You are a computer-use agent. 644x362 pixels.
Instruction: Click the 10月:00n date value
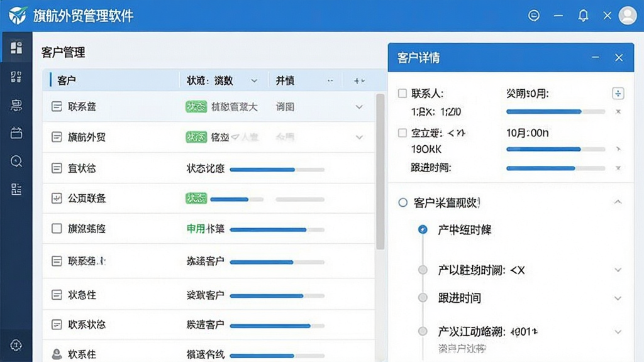[x=528, y=133]
